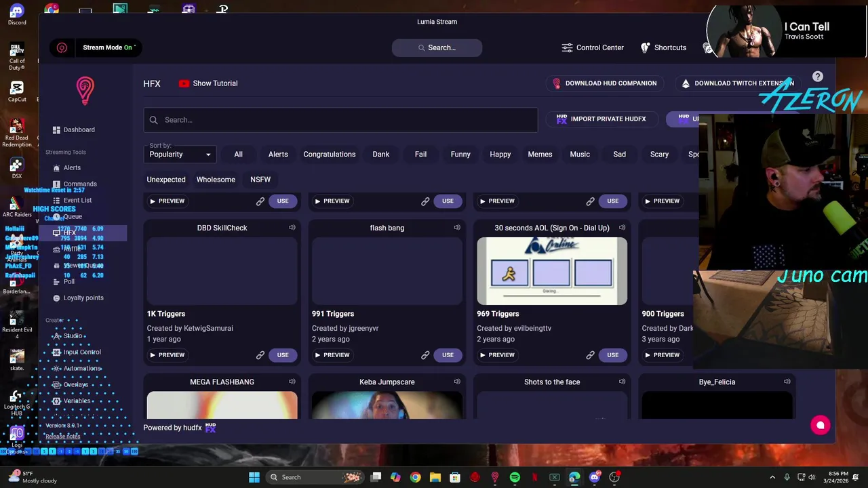
Task: Use the flash bang effect
Action: coord(448,354)
